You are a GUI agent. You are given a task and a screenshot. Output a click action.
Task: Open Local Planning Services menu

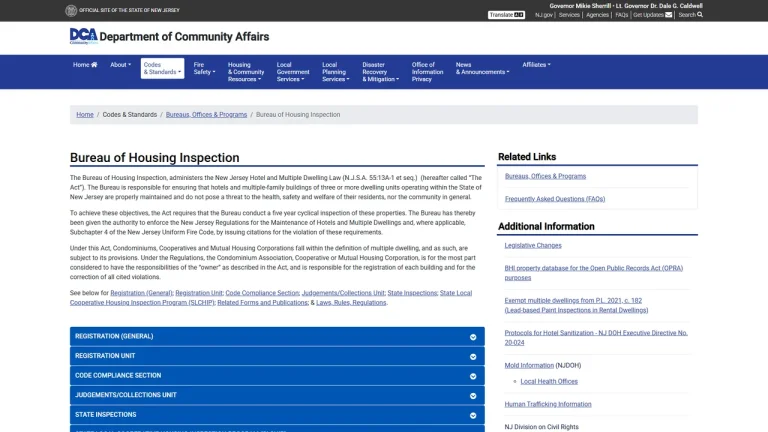[336, 72]
